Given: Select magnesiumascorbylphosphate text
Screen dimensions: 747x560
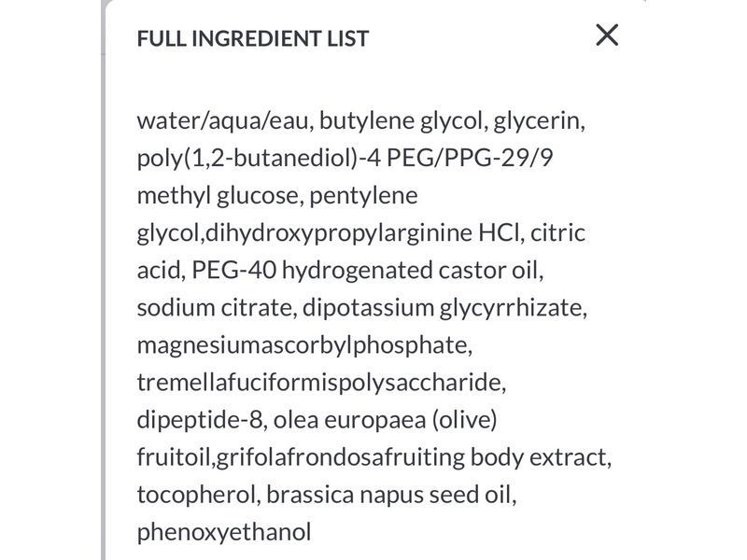Looking at the screenshot, I should point(303,345).
